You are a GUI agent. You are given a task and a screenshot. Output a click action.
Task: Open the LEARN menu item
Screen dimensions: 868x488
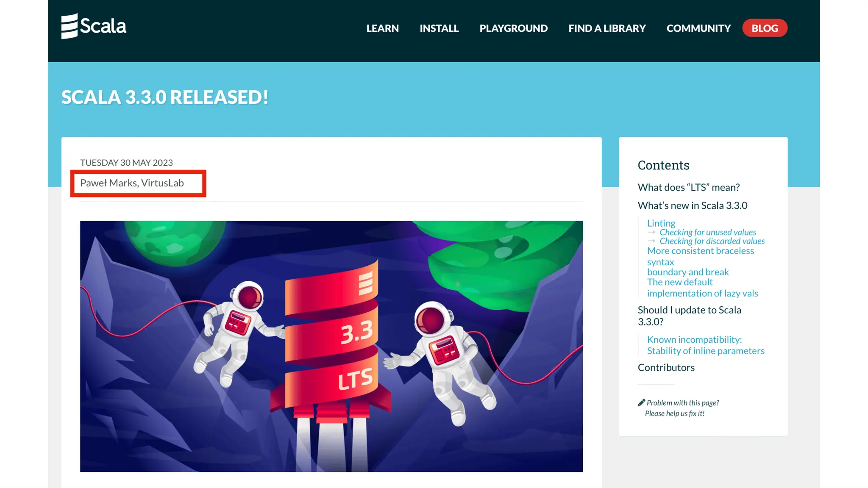coord(382,28)
